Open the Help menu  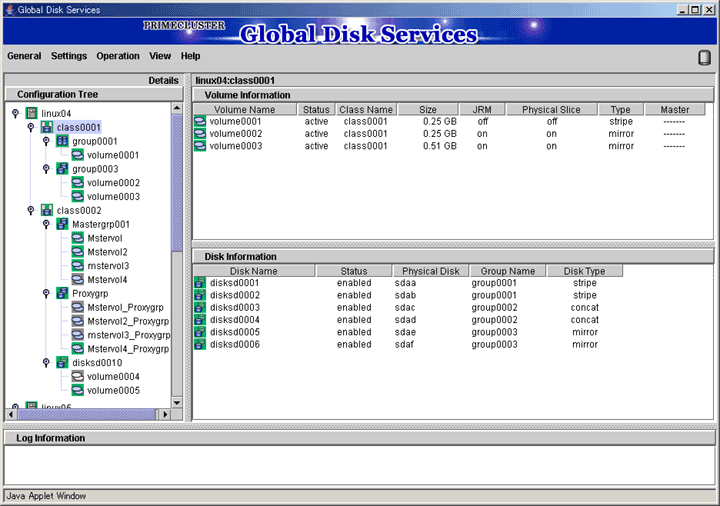191,56
